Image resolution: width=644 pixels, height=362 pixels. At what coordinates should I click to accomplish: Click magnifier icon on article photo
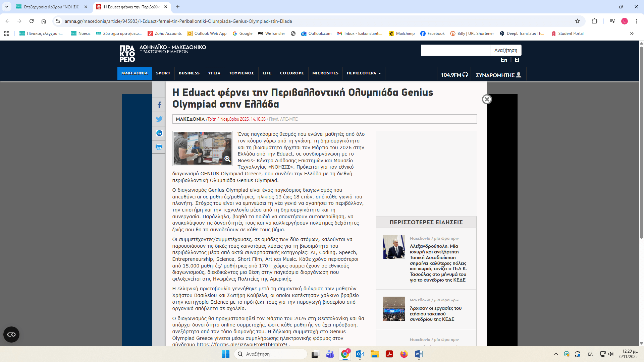point(227,159)
